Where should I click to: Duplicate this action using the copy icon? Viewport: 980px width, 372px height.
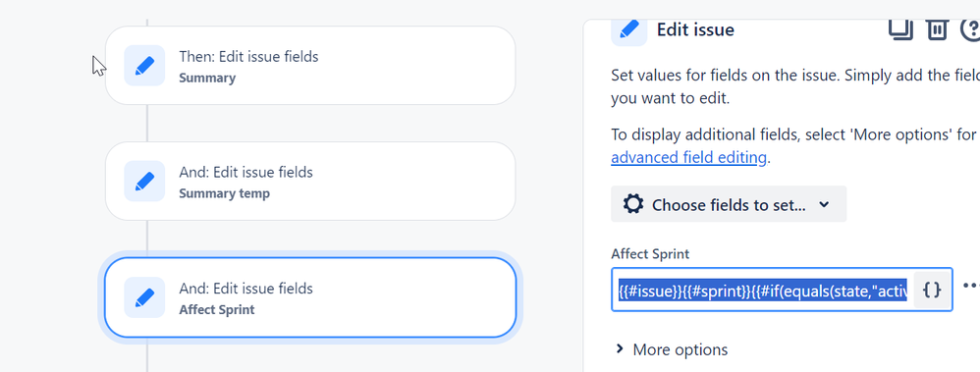pos(900,28)
